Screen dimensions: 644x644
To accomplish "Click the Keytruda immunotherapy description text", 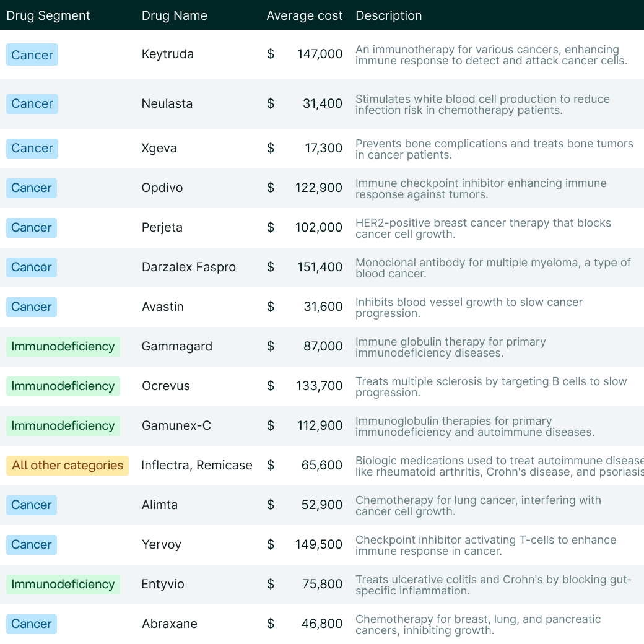I will 492,55.
